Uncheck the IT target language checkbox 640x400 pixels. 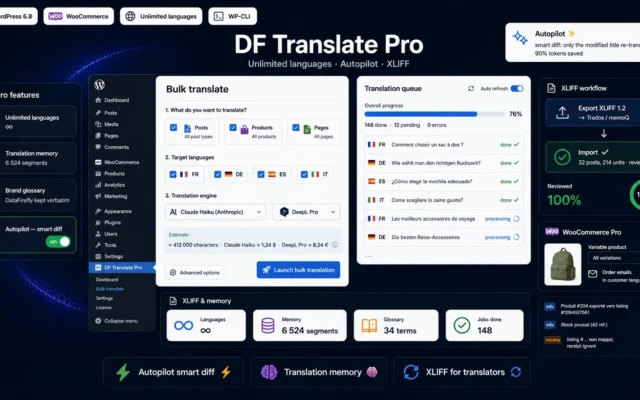click(x=304, y=174)
